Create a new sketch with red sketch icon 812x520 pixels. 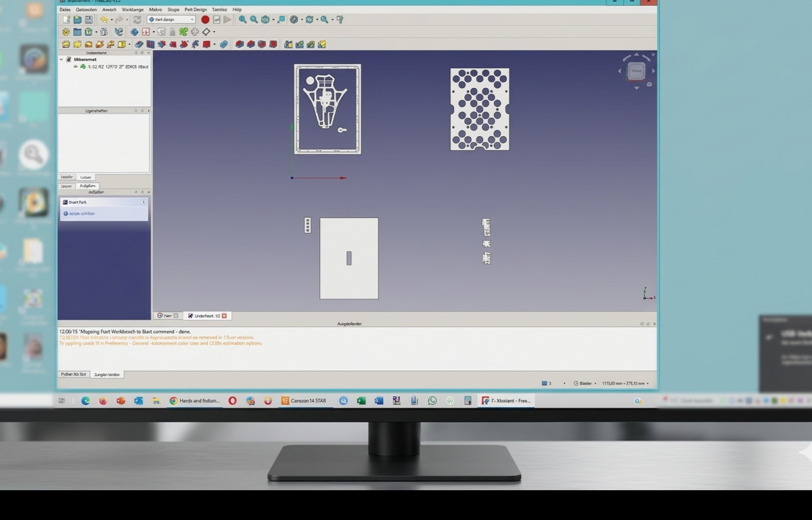coord(145,32)
